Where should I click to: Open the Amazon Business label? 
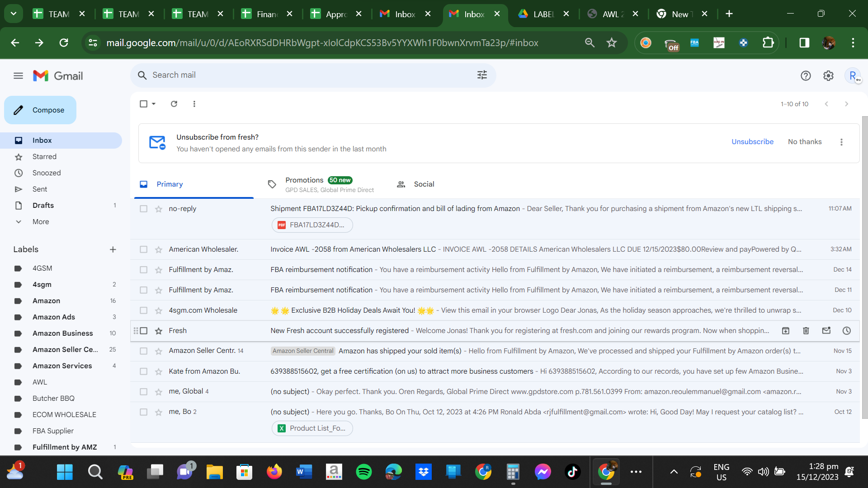pyautogui.click(x=63, y=333)
